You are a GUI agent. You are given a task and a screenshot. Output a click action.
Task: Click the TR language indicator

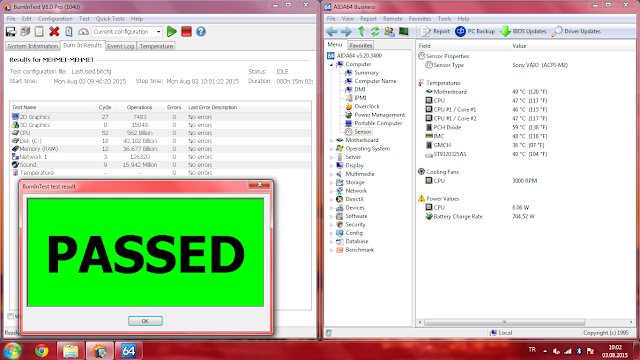pos(532,350)
